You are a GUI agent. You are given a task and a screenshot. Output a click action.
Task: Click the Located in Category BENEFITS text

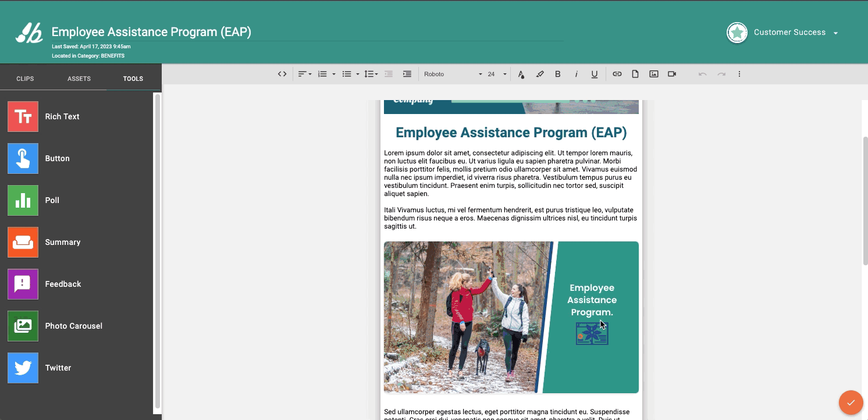tap(88, 56)
